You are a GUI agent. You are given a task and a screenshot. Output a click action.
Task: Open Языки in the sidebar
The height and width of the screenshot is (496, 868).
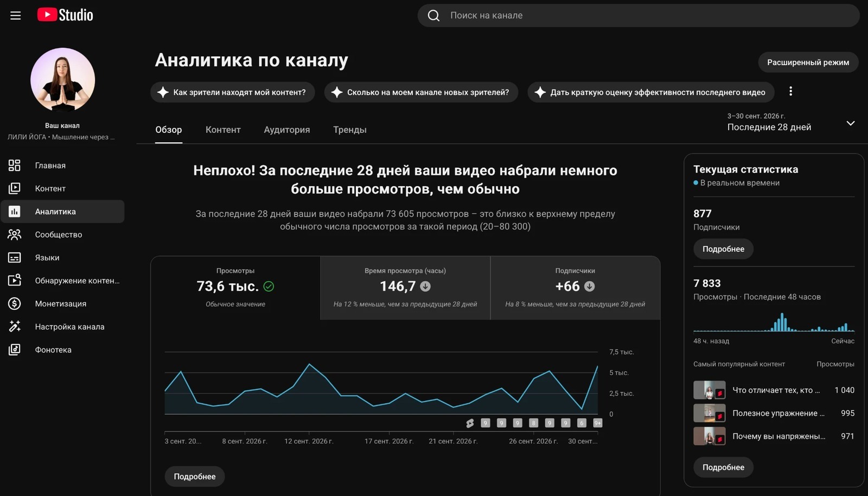pyautogui.click(x=62, y=258)
